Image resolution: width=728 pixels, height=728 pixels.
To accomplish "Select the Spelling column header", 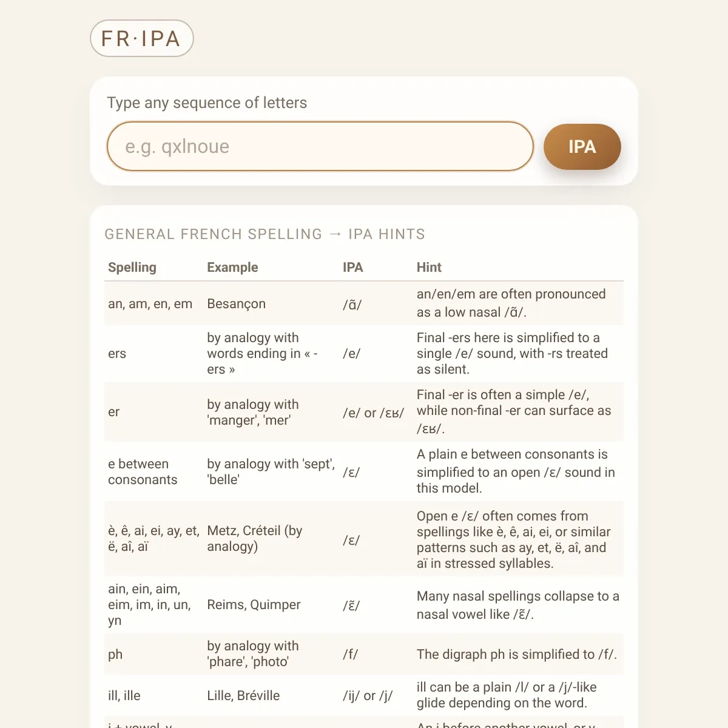I will [132, 268].
